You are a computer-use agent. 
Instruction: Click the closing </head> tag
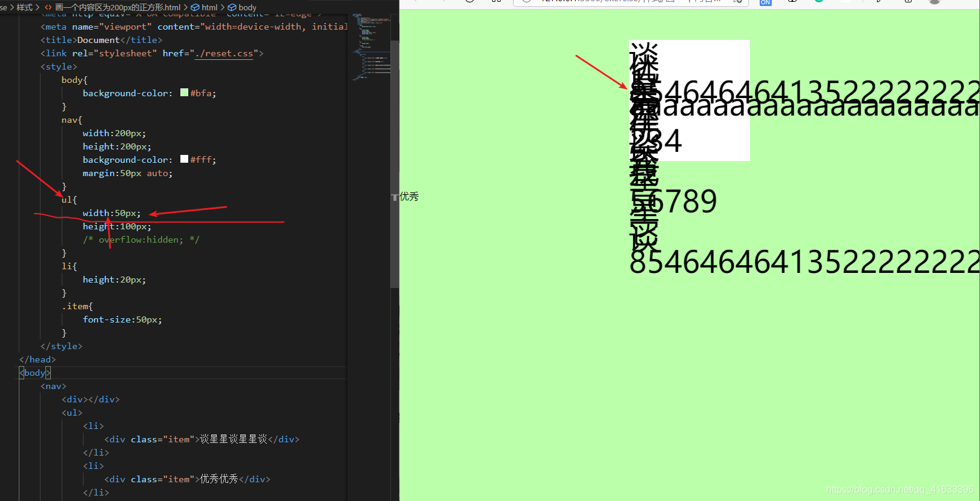coord(38,359)
